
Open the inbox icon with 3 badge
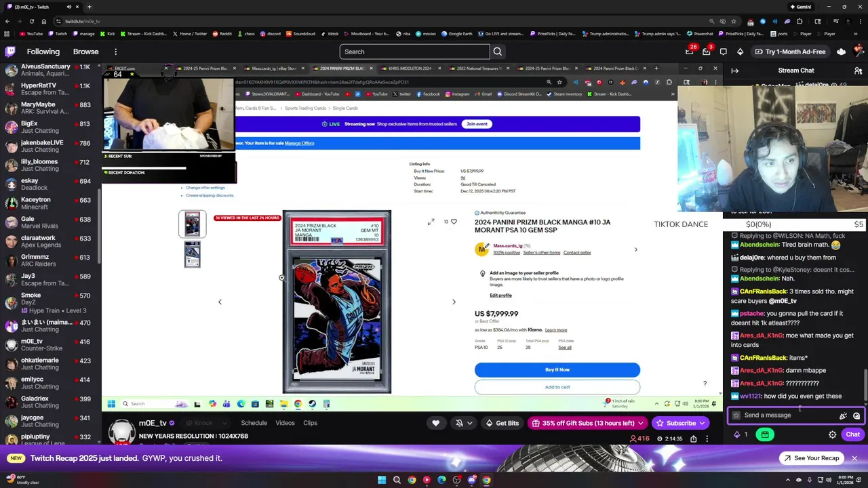pyautogui.click(x=707, y=52)
